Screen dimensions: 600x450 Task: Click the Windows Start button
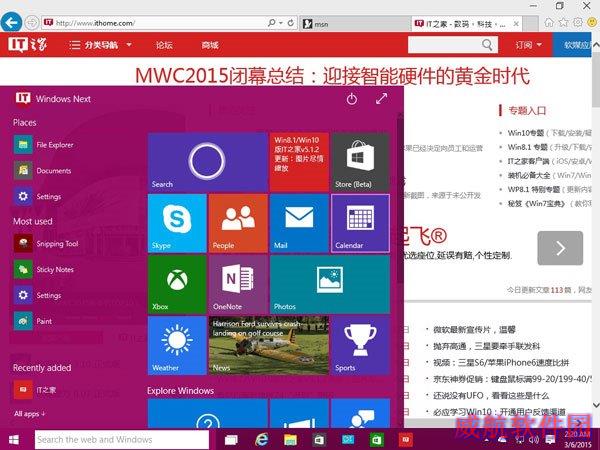point(14,439)
